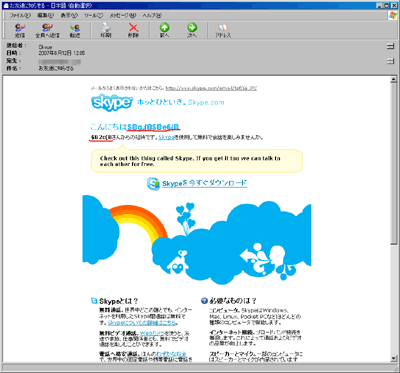Click the message scrollbar down arrow
This screenshot has width=400, height=373.
click(394, 359)
